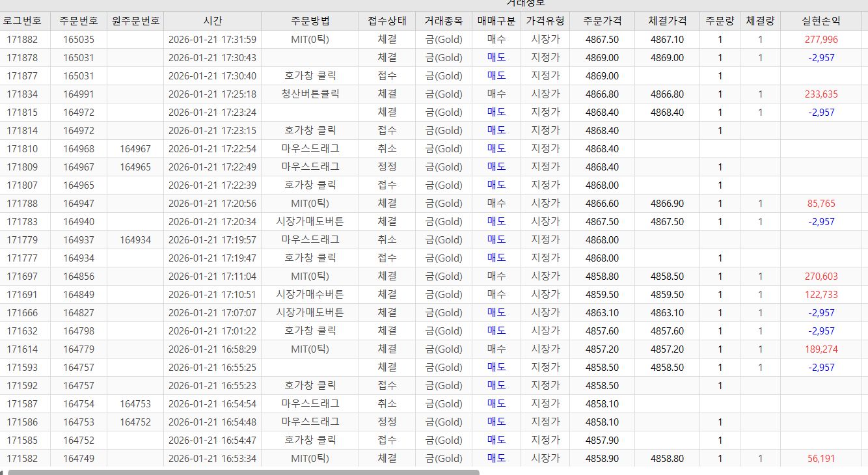The width and height of the screenshot is (868, 475).
Task: Click the 정정 status in row 171809
Action: pos(387,167)
